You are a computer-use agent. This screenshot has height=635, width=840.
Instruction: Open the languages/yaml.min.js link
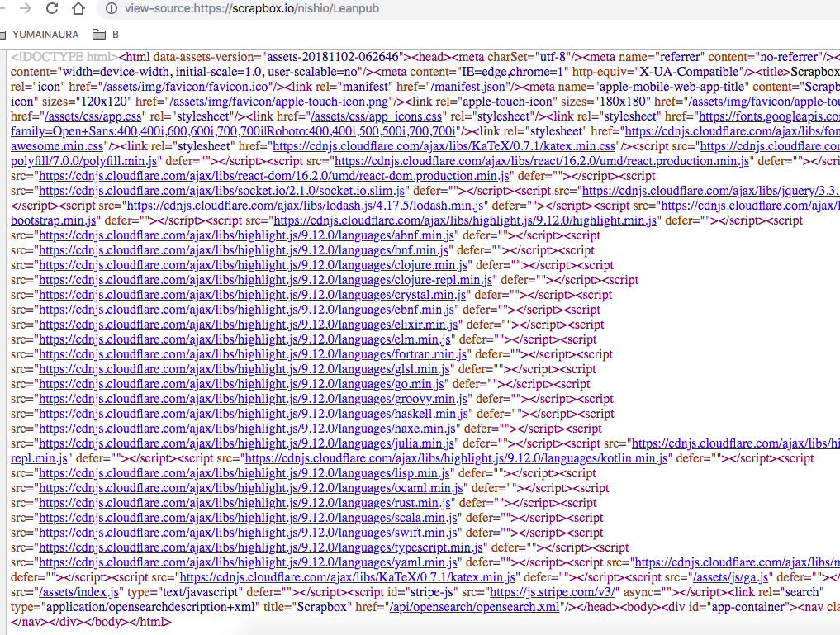point(248,562)
